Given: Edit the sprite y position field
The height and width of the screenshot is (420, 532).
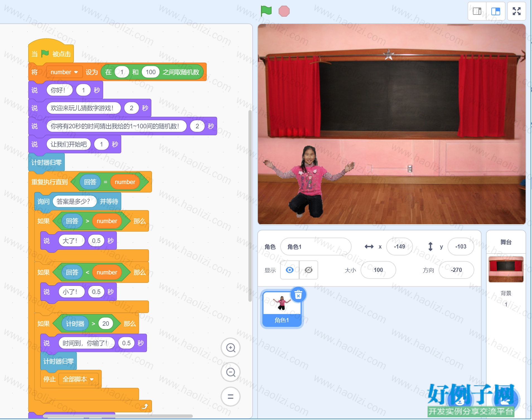Looking at the screenshot, I should [461, 247].
